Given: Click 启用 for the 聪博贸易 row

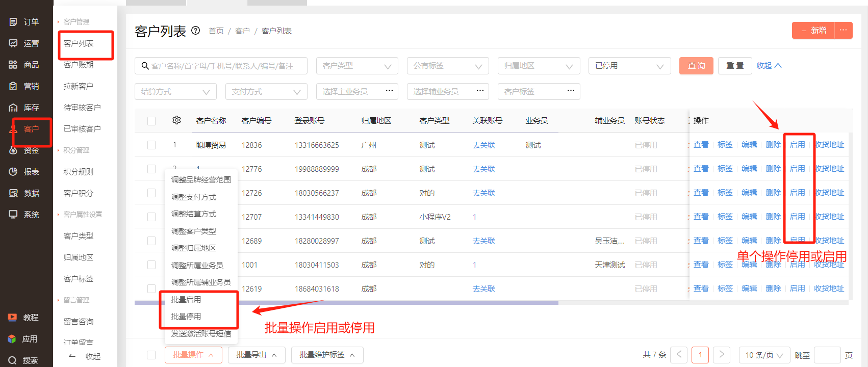Looking at the screenshot, I should [797, 145].
